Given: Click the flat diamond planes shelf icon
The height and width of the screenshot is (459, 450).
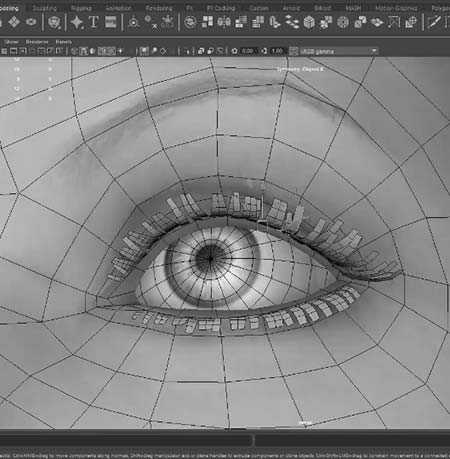Looking at the screenshot, I should point(377,22).
